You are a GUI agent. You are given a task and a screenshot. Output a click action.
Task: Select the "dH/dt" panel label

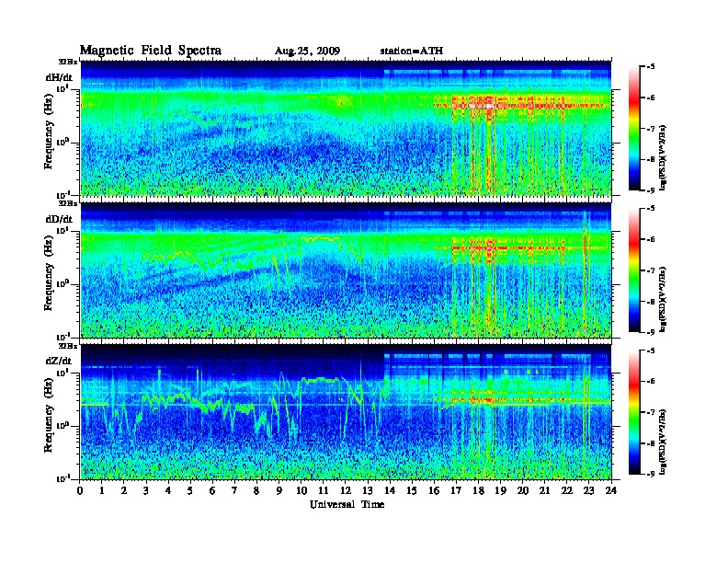tap(59, 77)
